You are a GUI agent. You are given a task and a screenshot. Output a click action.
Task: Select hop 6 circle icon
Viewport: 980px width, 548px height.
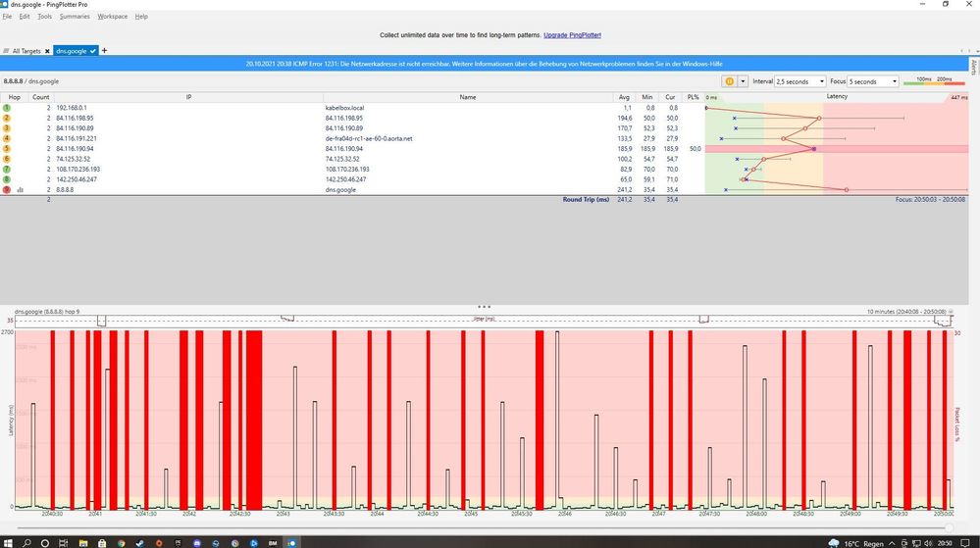pos(7,159)
